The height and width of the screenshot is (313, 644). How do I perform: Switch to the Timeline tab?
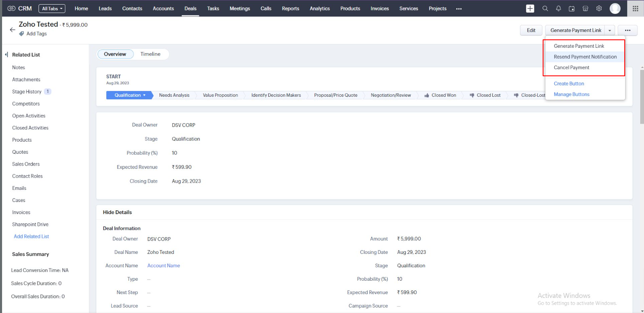(150, 54)
